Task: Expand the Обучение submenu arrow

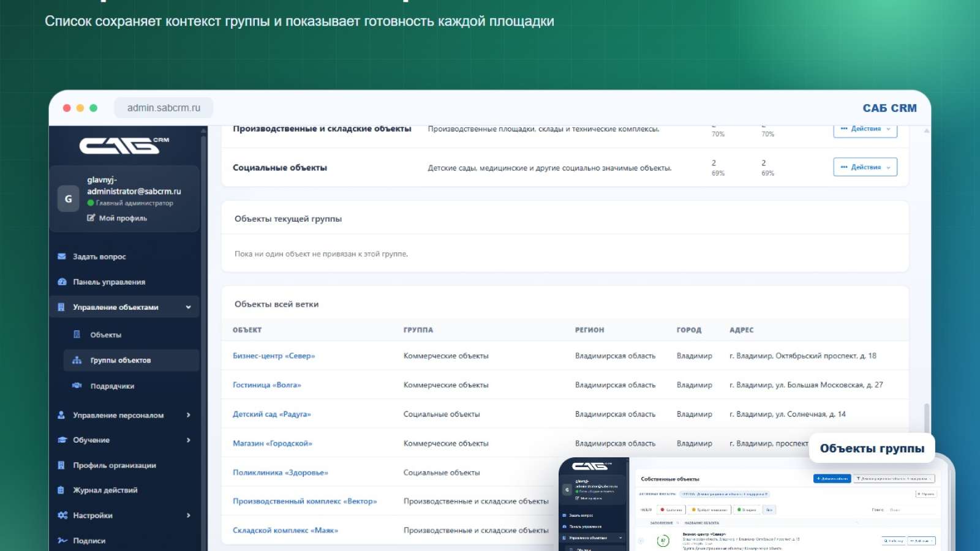Action: [x=188, y=440]
